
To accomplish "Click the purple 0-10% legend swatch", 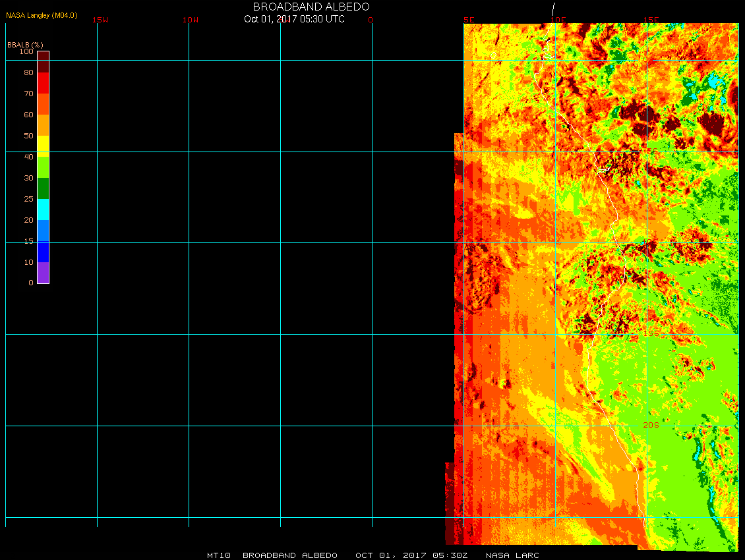I will click(x=43, y=273).
